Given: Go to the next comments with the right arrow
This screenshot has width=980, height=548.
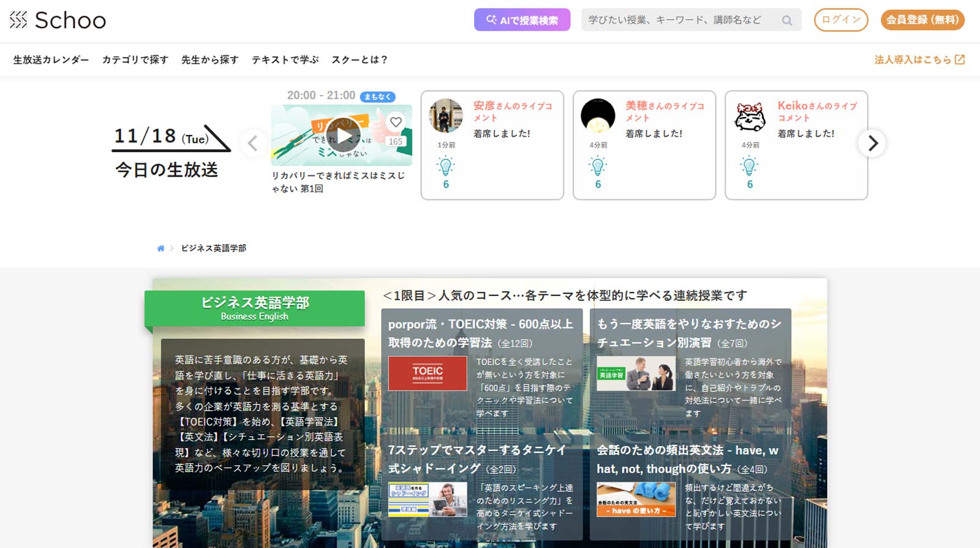Looking at the screenshot, I should tap(872, 143).
